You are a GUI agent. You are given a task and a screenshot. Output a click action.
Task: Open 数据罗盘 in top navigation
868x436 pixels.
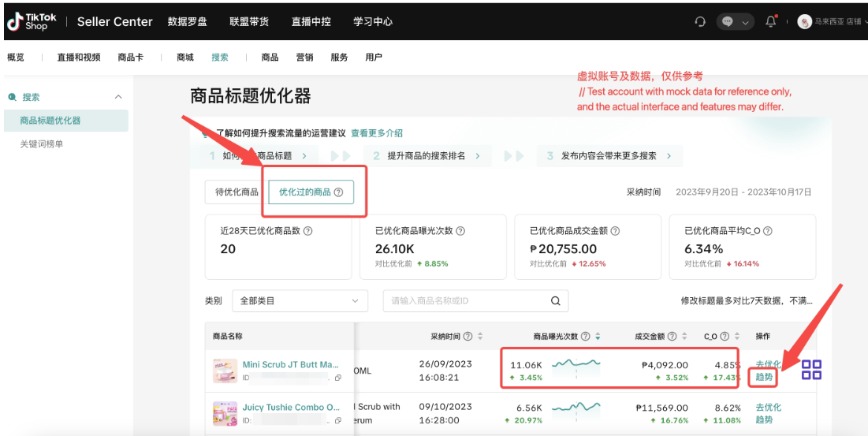[x=187, y=21]
